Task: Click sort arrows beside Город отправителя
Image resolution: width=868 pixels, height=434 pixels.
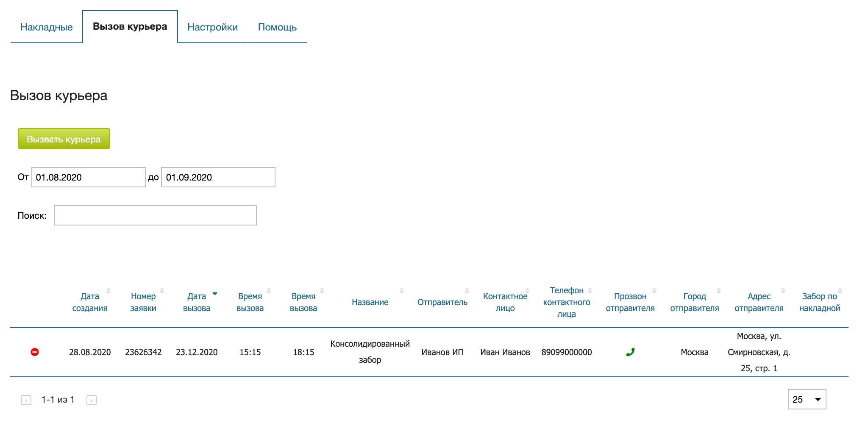Action: click(719, 291)
